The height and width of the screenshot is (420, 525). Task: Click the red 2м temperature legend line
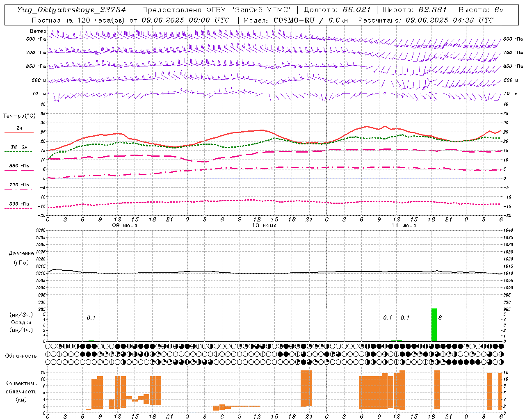(x=19, y=132)
